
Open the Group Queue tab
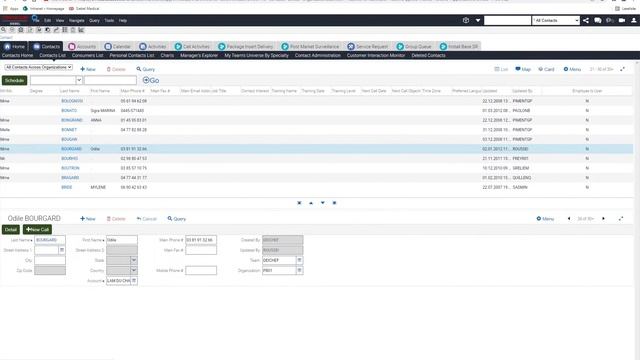[x=414, y=47]
